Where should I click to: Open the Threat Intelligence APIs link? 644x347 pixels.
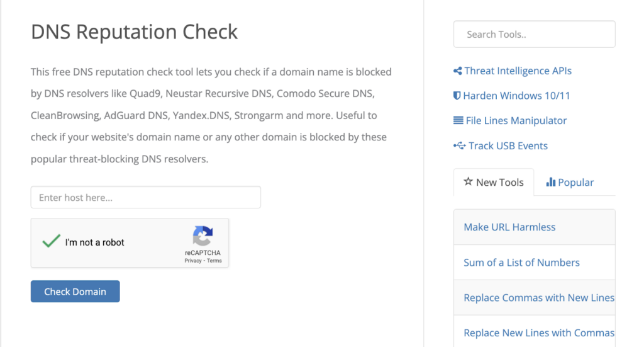pyautogui.click(x=518, y=71)
